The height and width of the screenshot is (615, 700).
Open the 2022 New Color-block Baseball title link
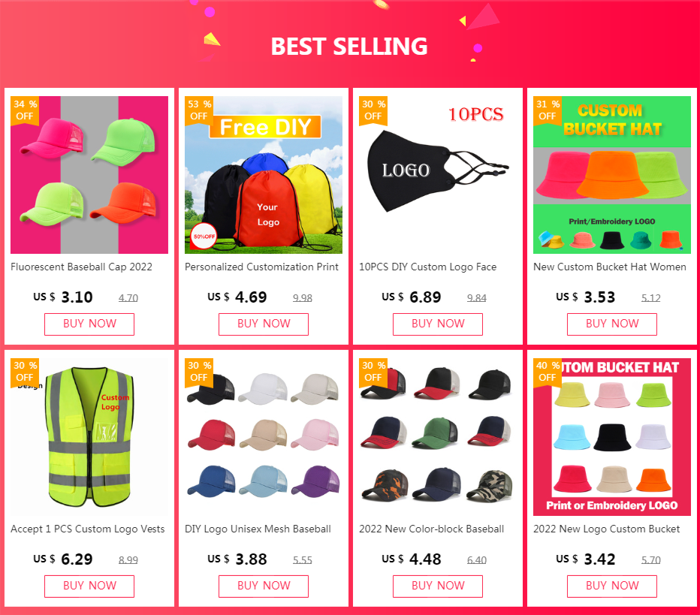[432, 529]
